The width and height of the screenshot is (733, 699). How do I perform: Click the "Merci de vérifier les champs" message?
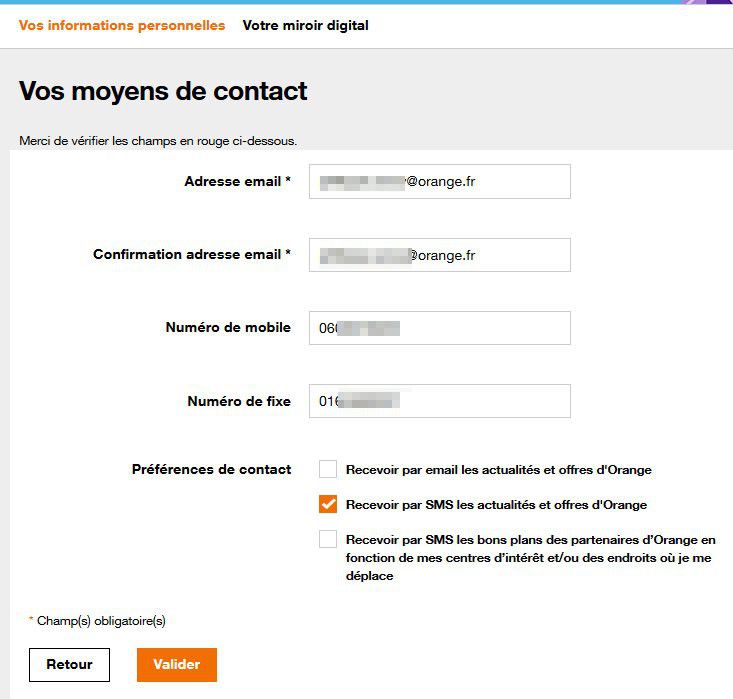pyautogui.click(x=158, y=141)
